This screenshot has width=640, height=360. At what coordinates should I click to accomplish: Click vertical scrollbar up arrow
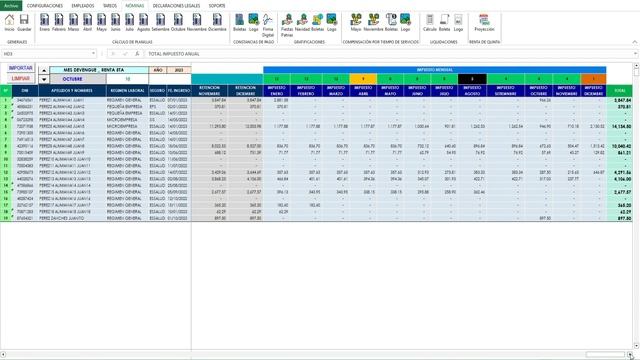[x=636, y=65]
